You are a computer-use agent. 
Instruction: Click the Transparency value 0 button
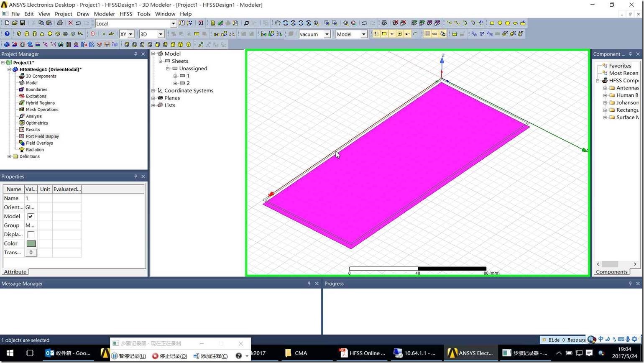(31, 253)
